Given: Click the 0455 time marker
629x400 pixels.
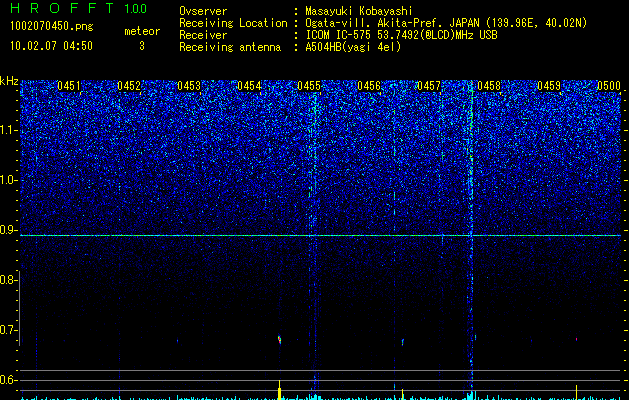Looking at the screenshot, I should coord(309,86).
